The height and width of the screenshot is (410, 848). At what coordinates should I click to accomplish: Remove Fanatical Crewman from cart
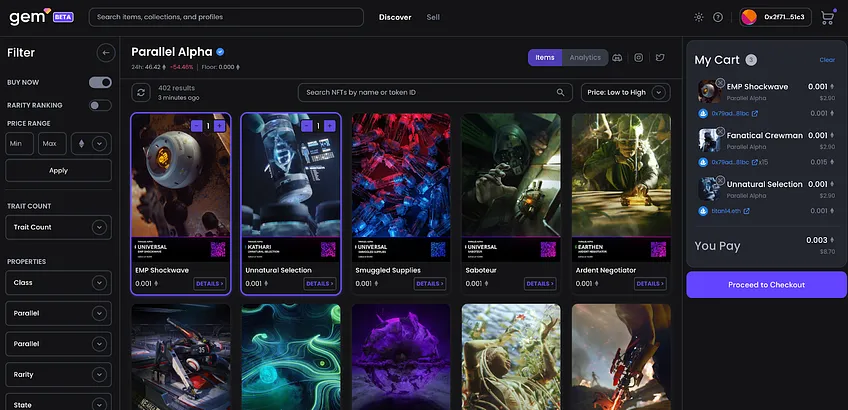[720, 131]
